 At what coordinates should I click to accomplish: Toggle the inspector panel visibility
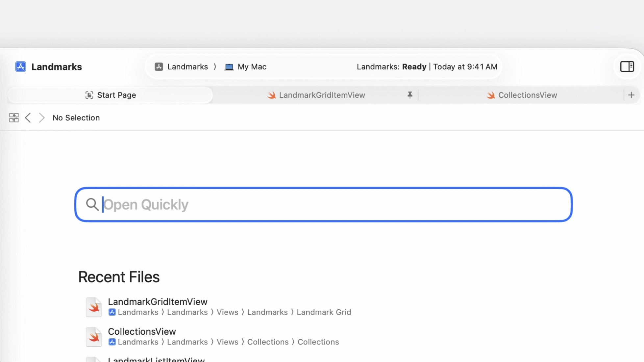pos(627,66)
